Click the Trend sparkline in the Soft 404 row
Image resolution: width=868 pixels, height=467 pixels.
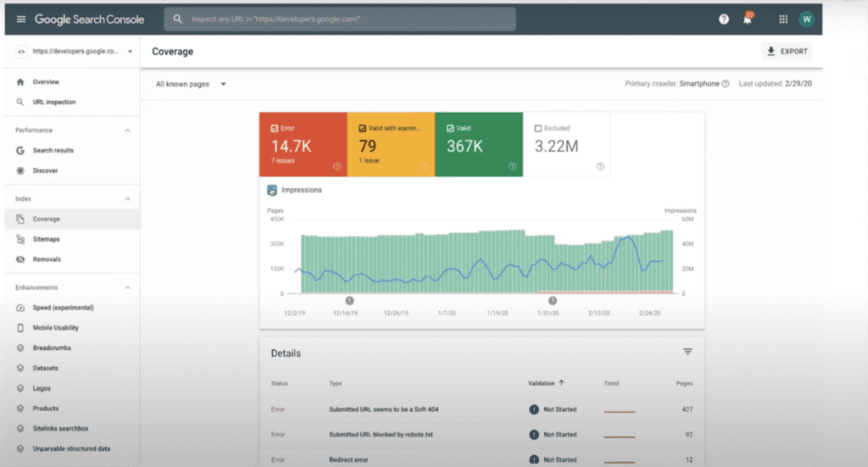click(x=620, y=411)
